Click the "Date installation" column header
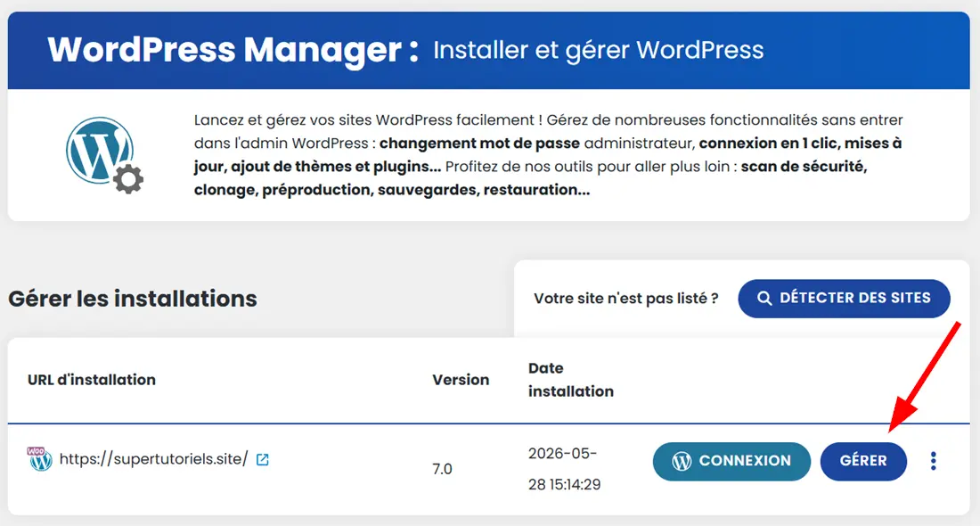The image size is (980, 526). (570, 380)
